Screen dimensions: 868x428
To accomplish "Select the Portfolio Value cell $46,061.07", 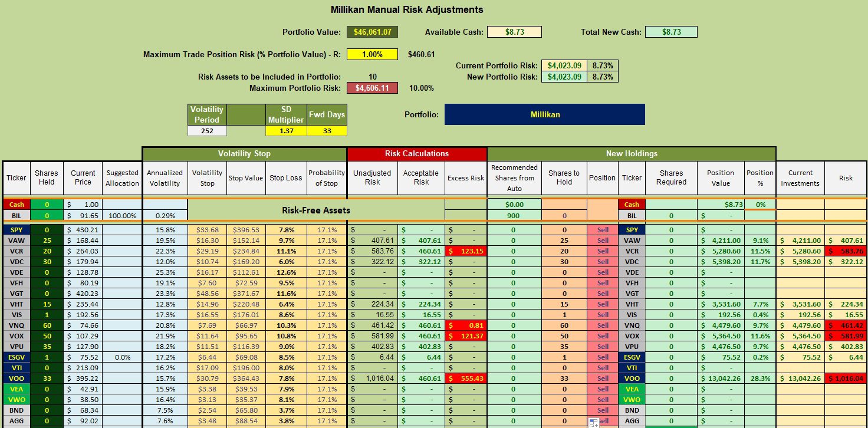I will pyautogui.click(x=373, y=32).
